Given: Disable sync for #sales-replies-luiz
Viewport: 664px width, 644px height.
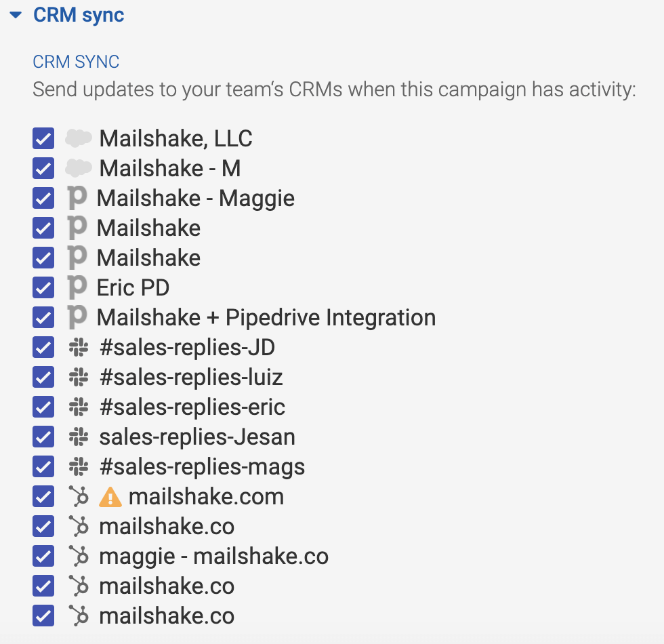Looking at the screenshot, I should [x=43, y=378].
